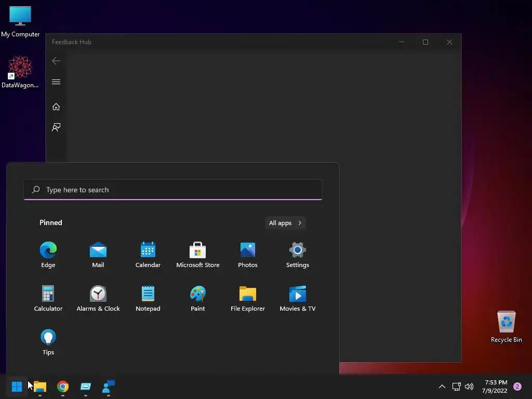
Task: Expand the All apps list
Action: pos(285,223)
